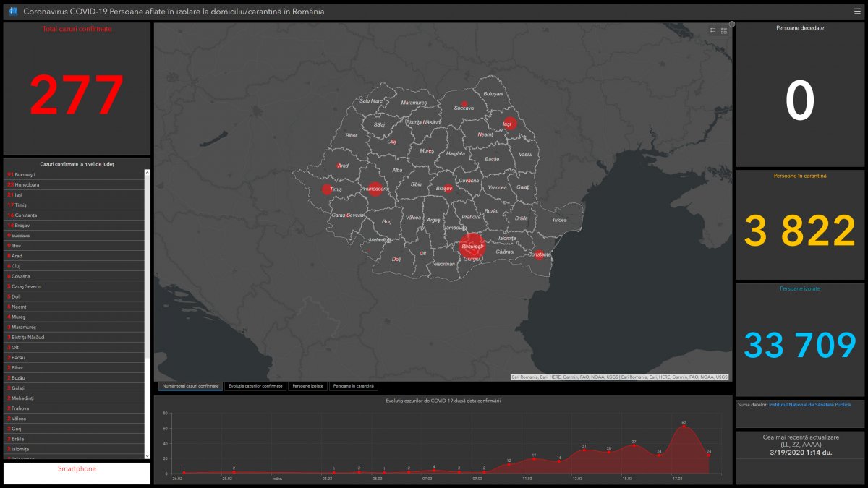Select the Bacău row in county list

[x=75, y=357]
